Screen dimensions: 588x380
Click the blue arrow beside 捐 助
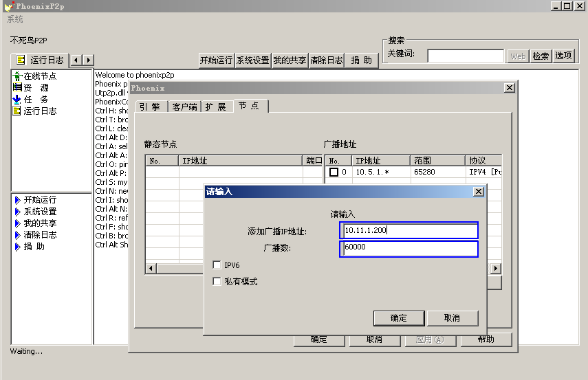click(17, 246)
